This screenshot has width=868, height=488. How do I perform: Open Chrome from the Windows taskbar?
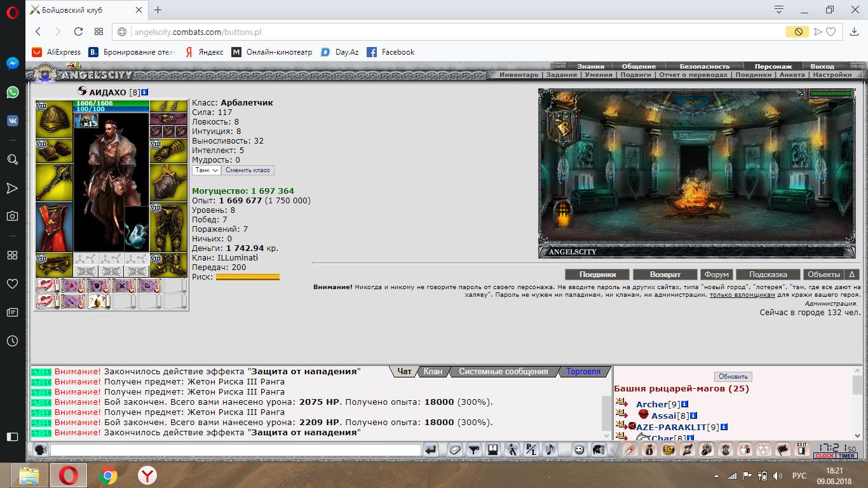108,475
